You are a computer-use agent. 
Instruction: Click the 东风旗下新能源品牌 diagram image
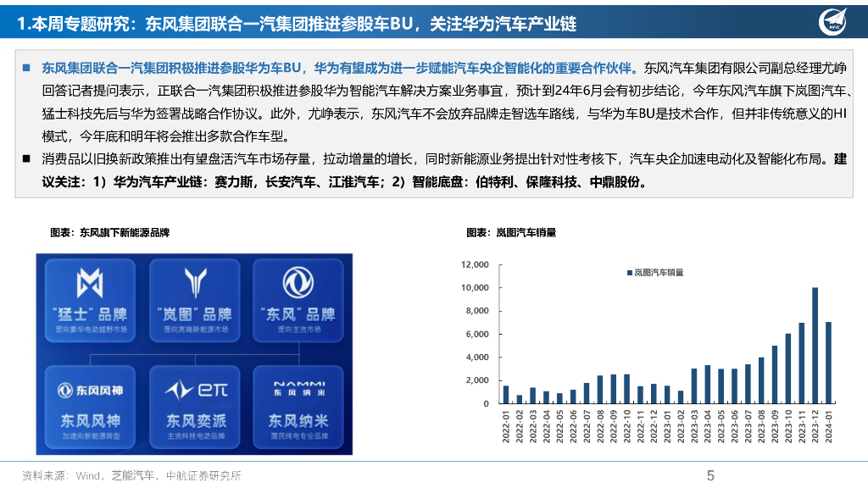(194, 354)
